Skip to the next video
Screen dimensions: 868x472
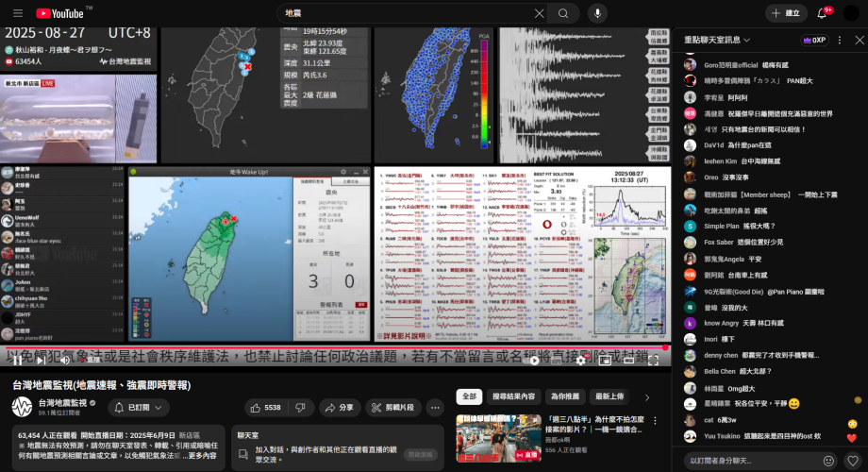(x=42, y=360)
